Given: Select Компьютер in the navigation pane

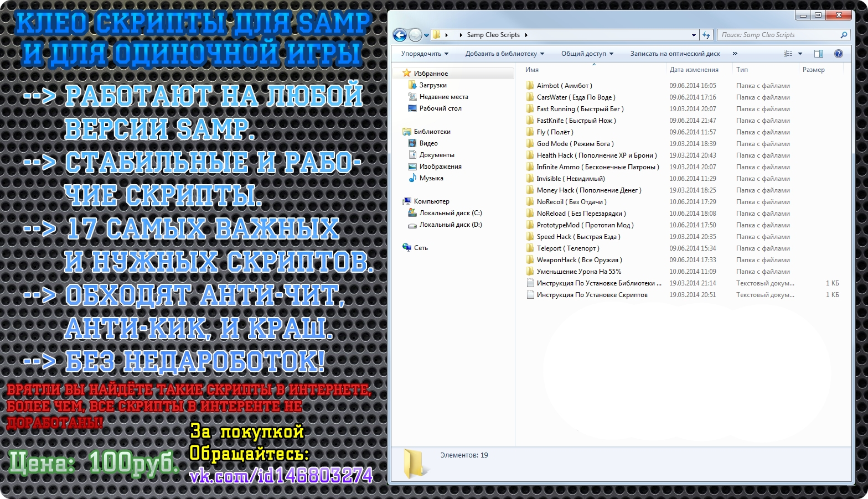Looking at the screenshot, I should (x=431, y=201).
